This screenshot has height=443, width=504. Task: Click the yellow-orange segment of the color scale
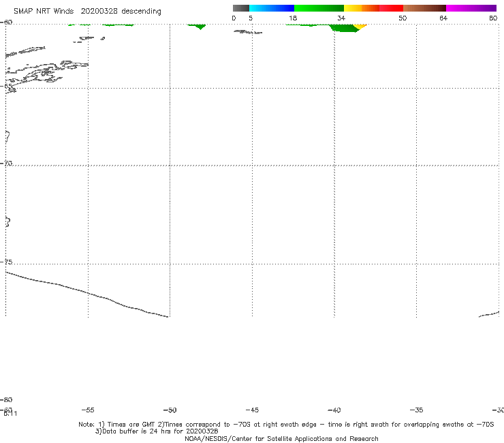[361, 8]
